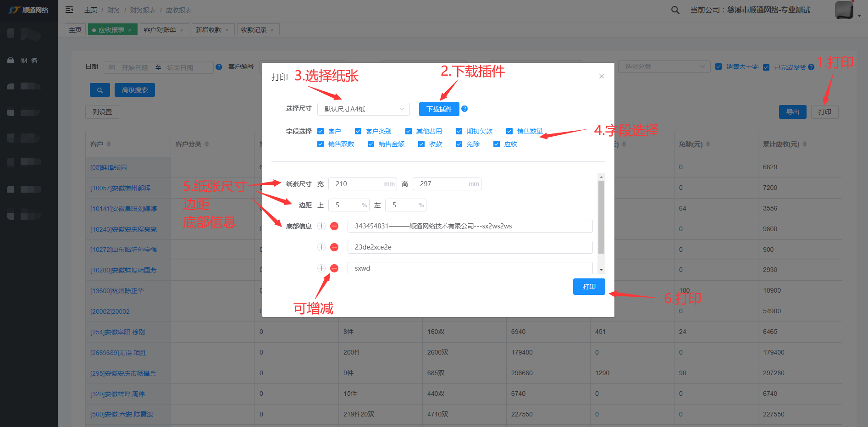Image resolution: width=868 pixels, height=427 pixels.
Task: Remove the 23de2xce2e footer line with minus icon
Action: pyautogui.click(x=334, y=247)
